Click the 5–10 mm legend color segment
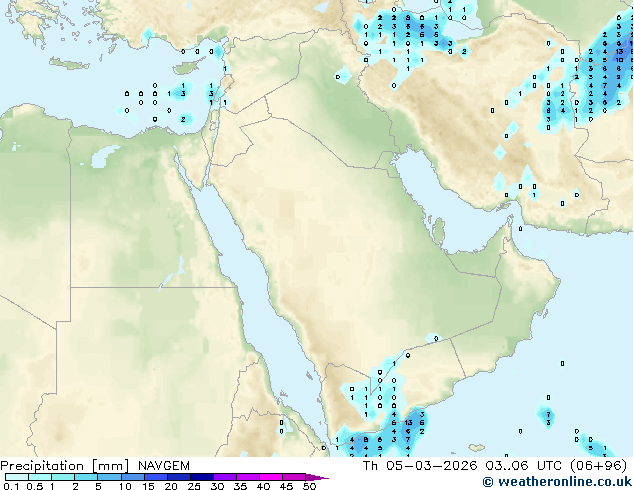This screenshot has height=490, width=634. tap(109, 477)
